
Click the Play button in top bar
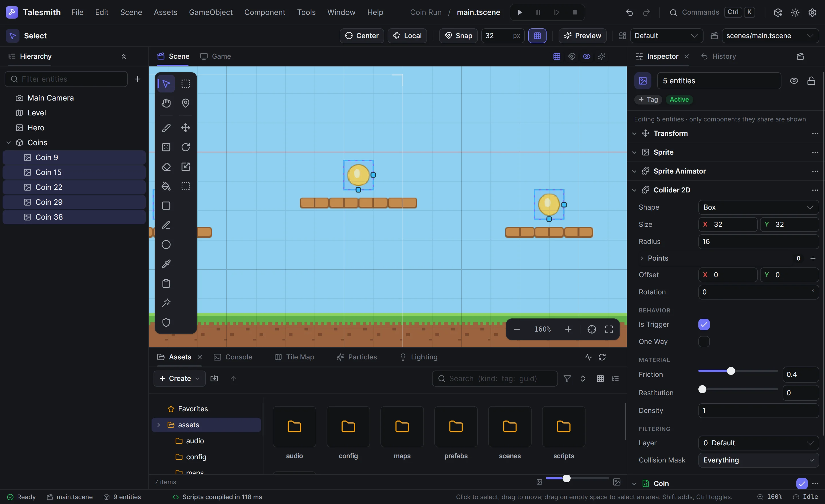(520, 12)
